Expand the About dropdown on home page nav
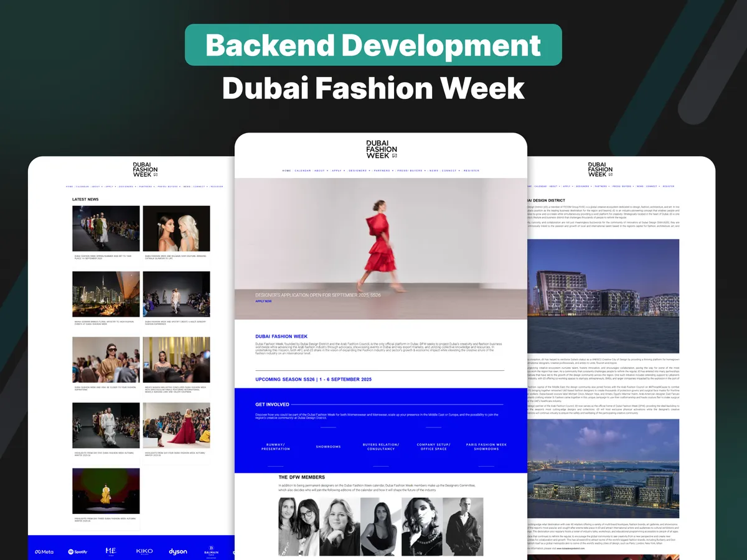Image resolution: width=747 pixels, height=560 pixels. [322, 170]
